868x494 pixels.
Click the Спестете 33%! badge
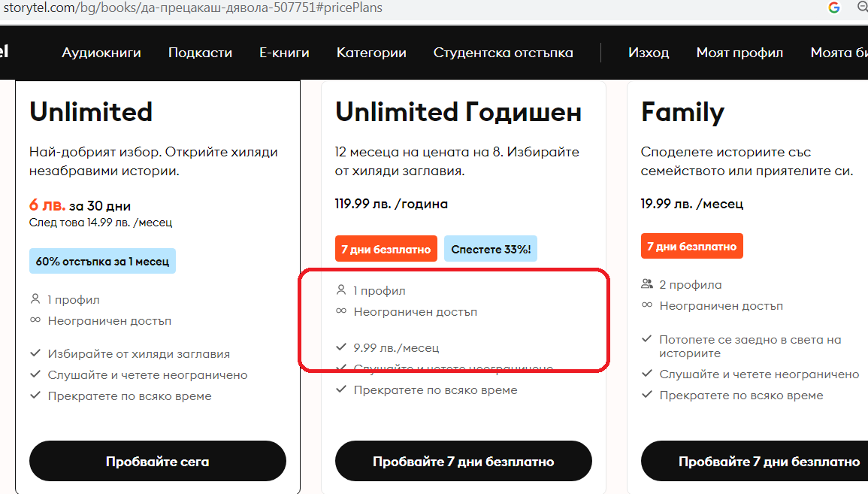point(491,249)
